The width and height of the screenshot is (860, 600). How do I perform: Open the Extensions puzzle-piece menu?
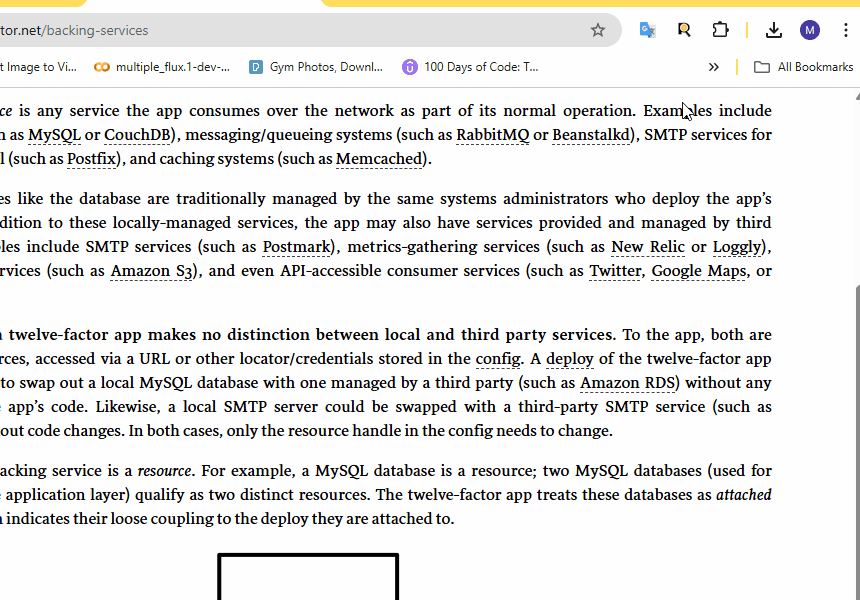[720, 30]
